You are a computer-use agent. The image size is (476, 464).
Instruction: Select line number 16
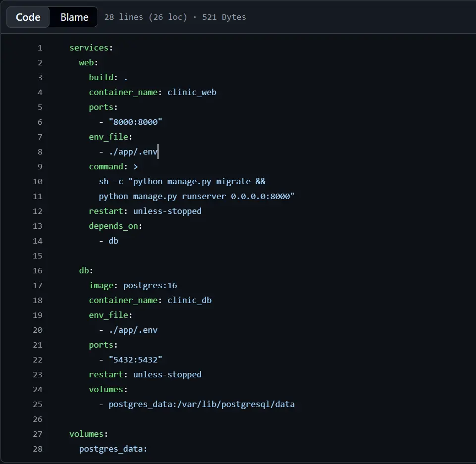coord(37,271)
